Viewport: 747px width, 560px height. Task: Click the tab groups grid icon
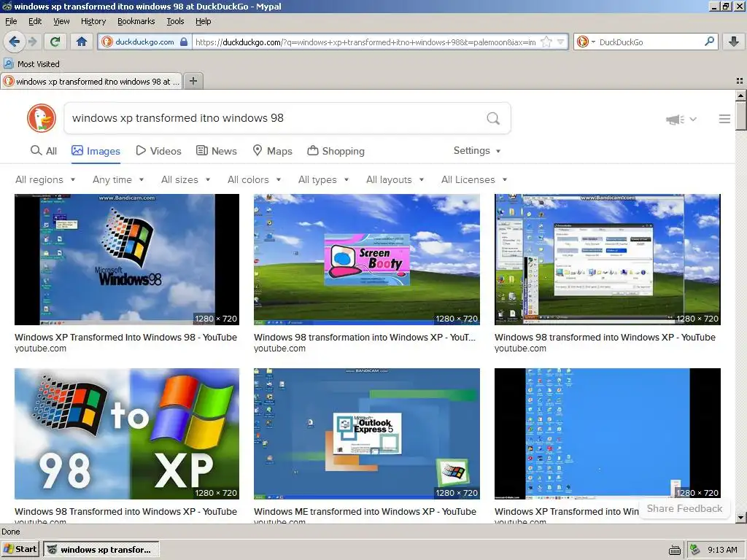tap(740, 81)
